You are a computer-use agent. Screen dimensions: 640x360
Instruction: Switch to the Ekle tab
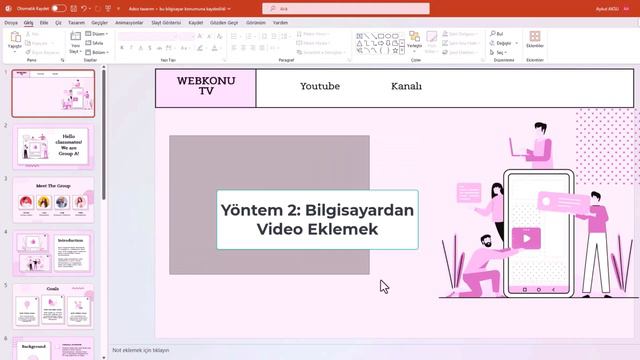(44, 23)
